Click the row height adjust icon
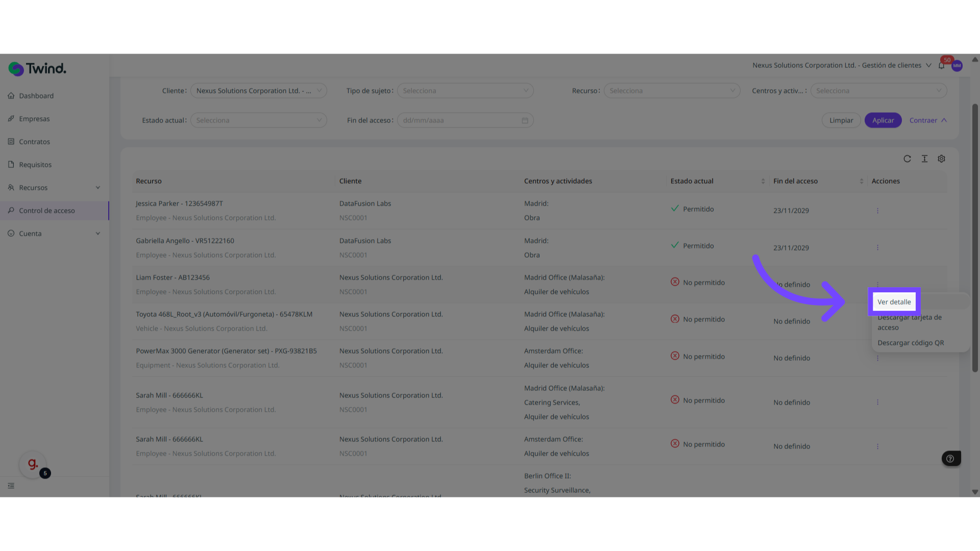The height and width of the screenshot is (551, 980). pyautogui.click(x=924, y=159)
